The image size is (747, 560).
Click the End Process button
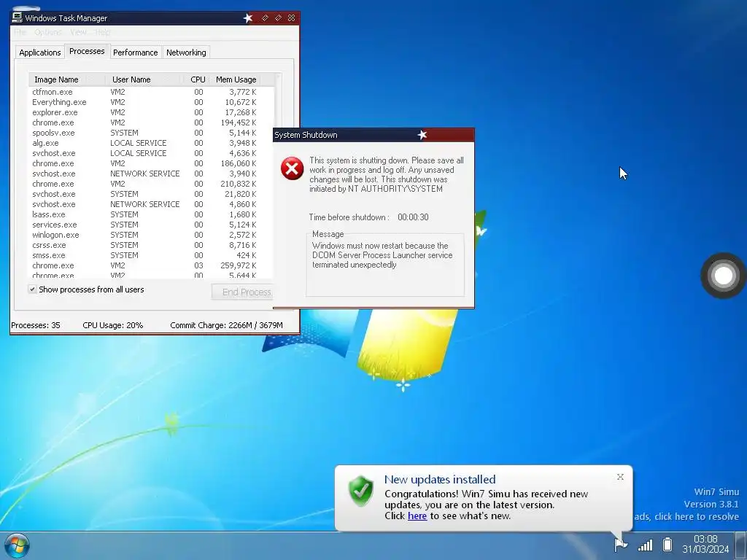click(x=242, y=292)
